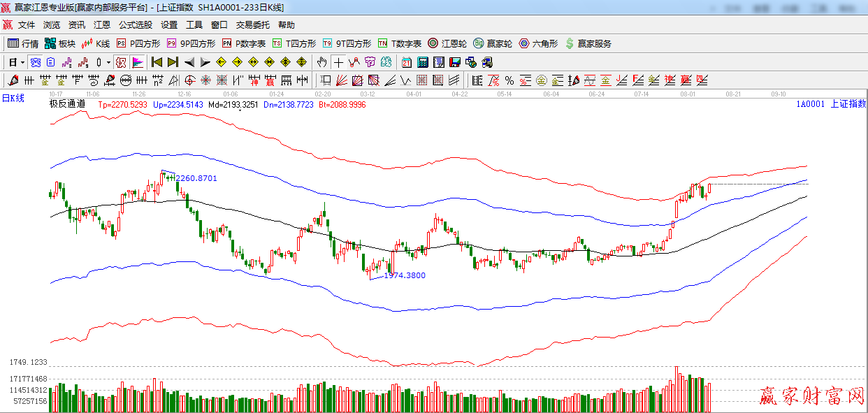Expand the 日 period dropdown arrow
Screen dimensions: 868x413
(x=23, y=62)
